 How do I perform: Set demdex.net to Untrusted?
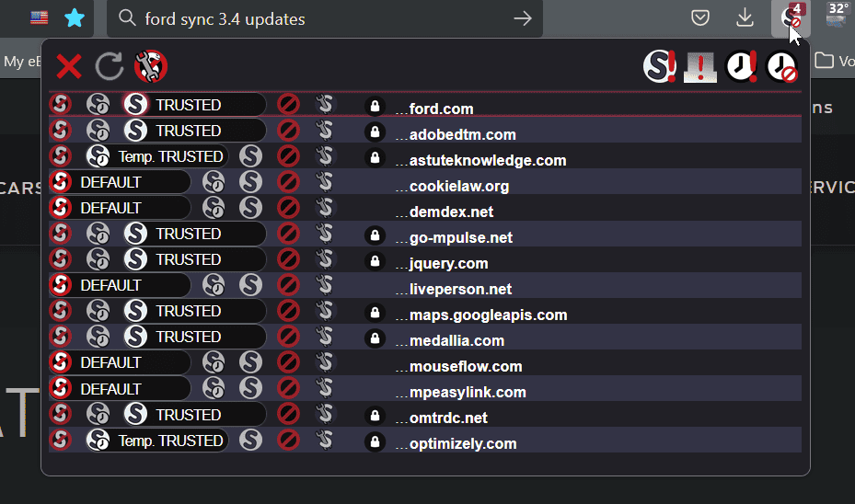click(288, 208)
